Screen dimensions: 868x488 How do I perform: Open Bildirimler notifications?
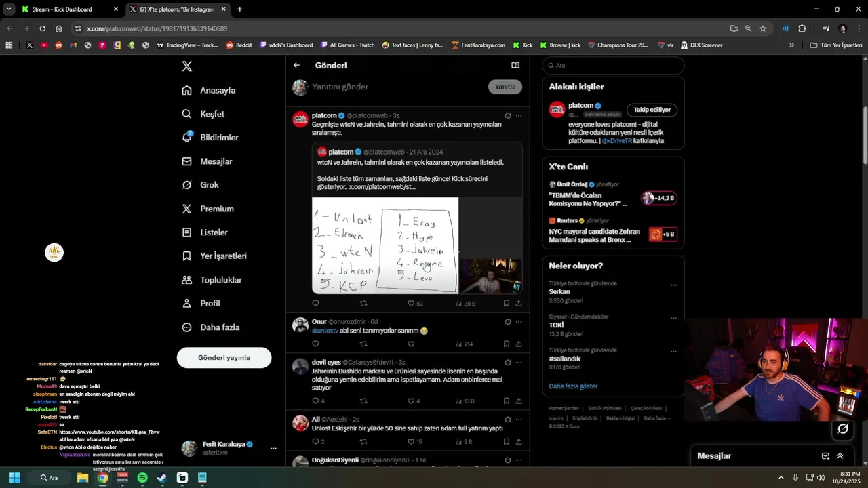(x=210, y=138)
